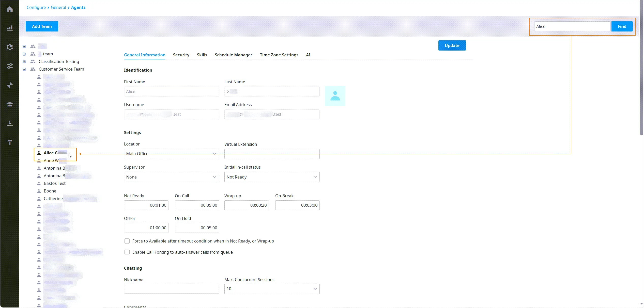Open the Home icon in sidebar
Screen dimensions: 644x308
(10, 9)
